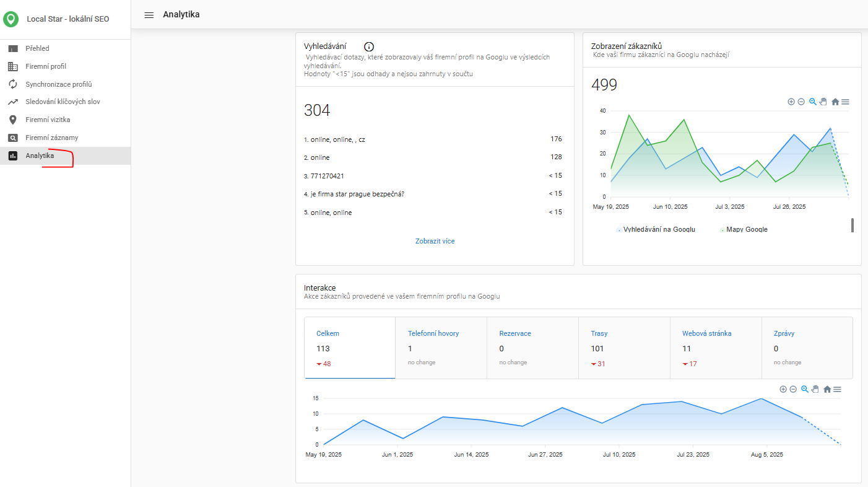Zoom out on the Interakce chart
This screenshot has width=868, height=487.
(793, 389)
